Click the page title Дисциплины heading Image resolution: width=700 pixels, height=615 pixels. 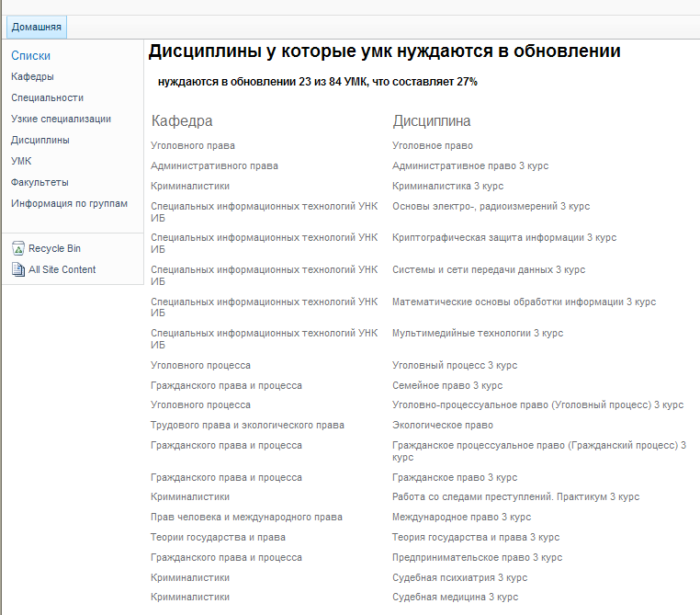[384, 51]
